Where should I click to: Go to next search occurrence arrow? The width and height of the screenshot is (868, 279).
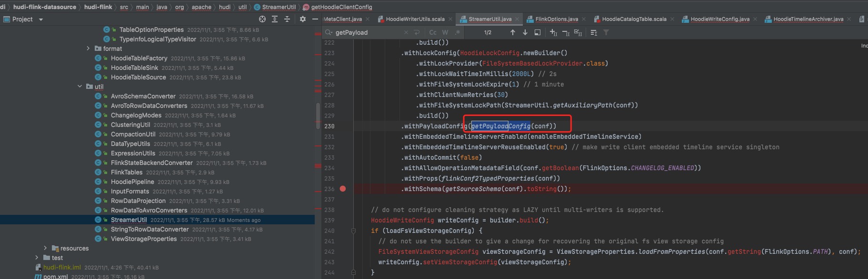(525, 32)
